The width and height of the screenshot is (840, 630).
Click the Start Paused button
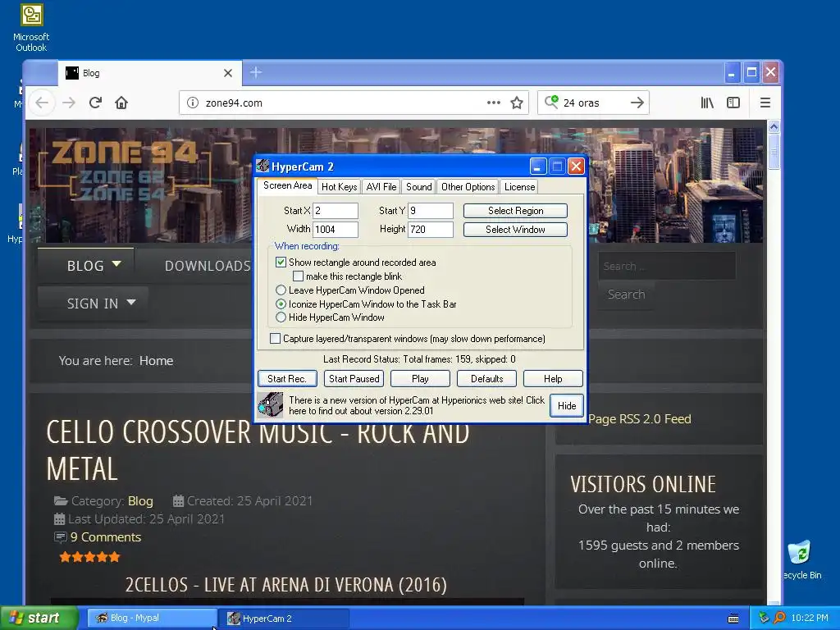pyautogui.click(x=354, y=379)
